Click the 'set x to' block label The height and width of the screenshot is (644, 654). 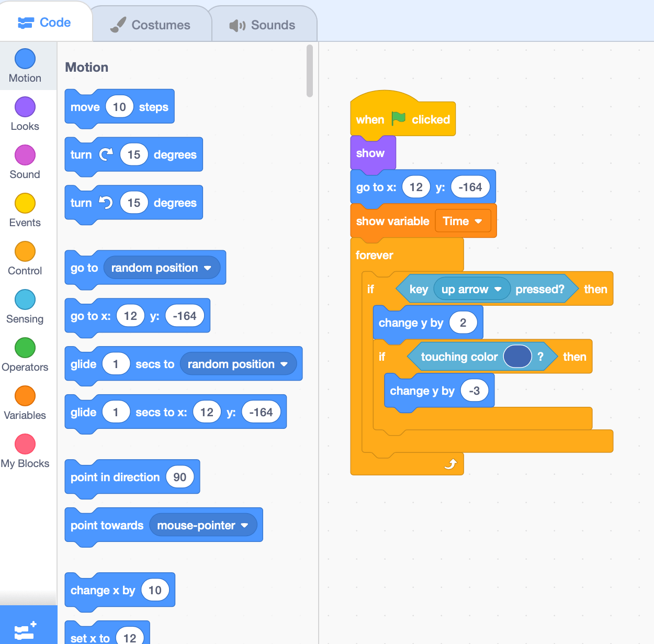(x=90, y=638)
